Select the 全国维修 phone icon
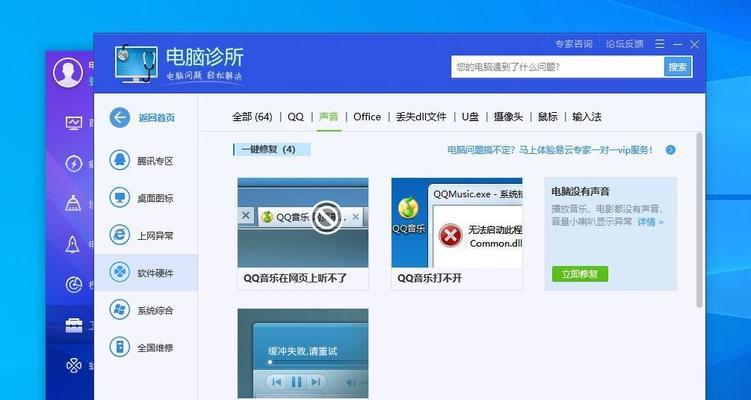This screenshot has height=400, width=751. click(x=119, y=347)
